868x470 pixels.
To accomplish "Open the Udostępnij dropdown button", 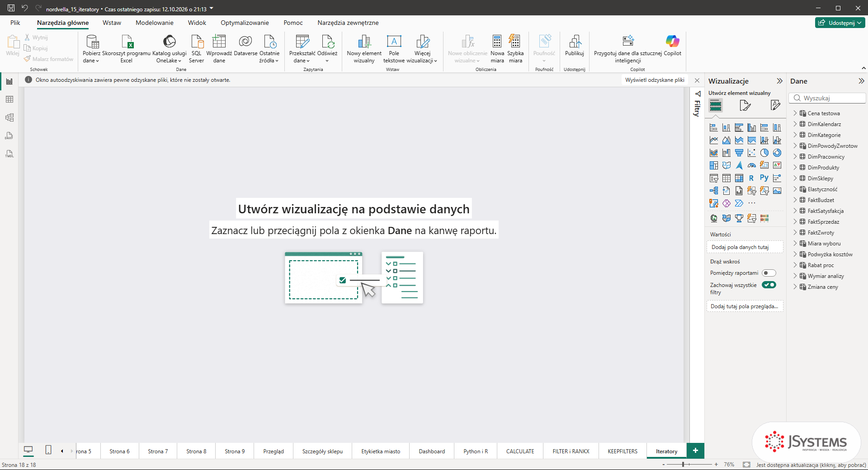I will pyautogui.click(x=840, y=23).
